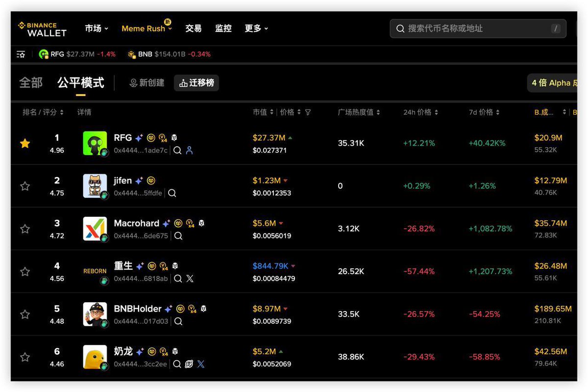Click the search icon in jifen row
This screenshot has height=392, width=588.
(x=172, y=193)
